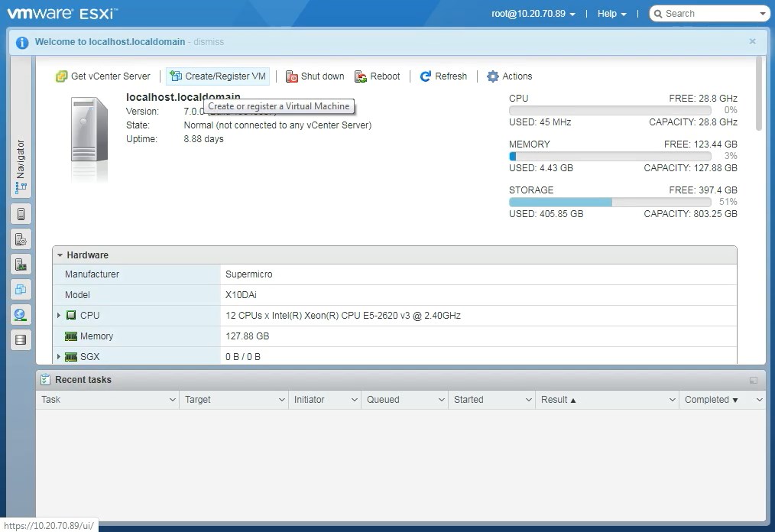Open the Search dropdown arrow
This screenshot has height=532, width=775.
click(x=763, y=14)
